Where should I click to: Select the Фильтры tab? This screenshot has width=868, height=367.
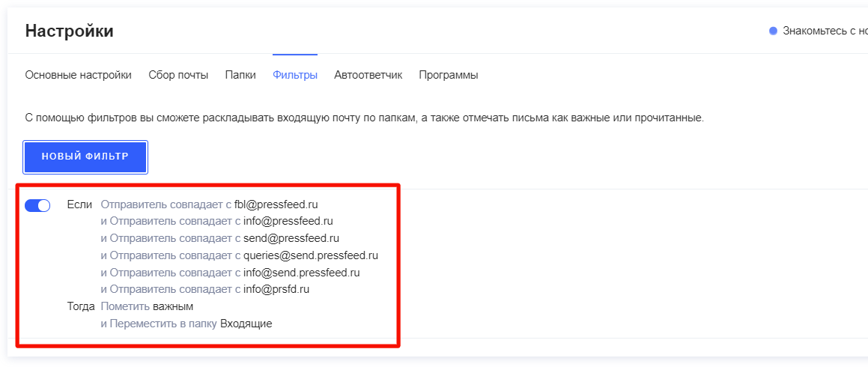coord(294,76)
